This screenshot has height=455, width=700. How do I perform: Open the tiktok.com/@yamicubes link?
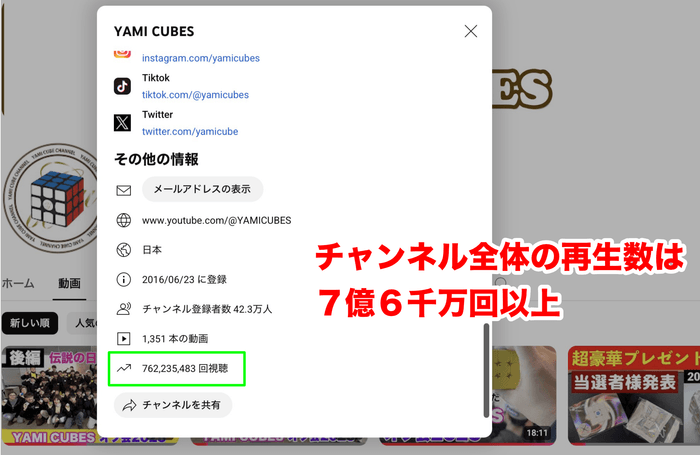195,95
